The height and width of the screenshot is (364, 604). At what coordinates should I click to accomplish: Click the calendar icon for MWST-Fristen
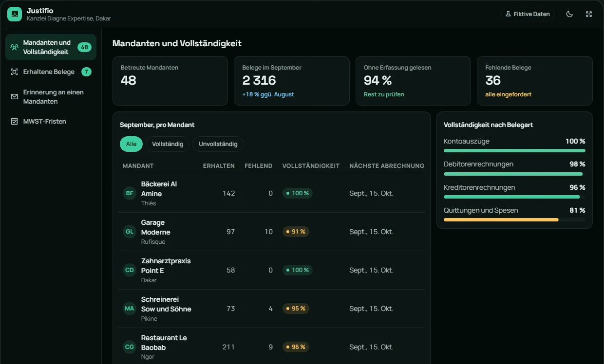click(15, 121)
